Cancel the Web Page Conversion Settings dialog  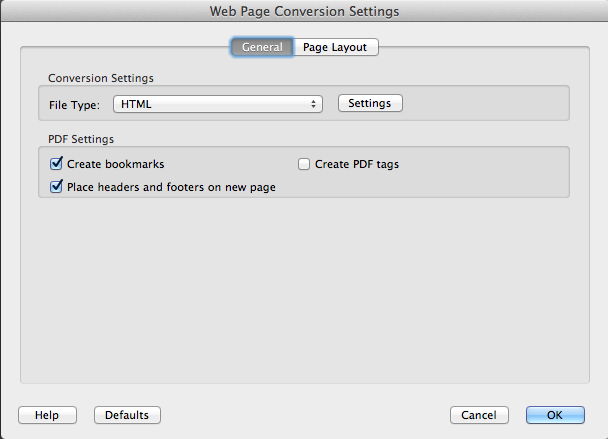tap(479, 415)
